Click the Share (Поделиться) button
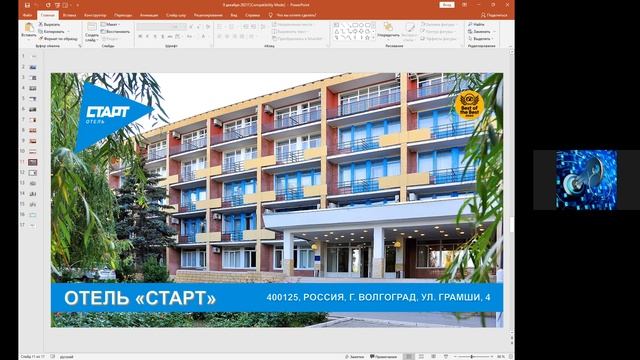640x360 pixels. pos(494,15)
